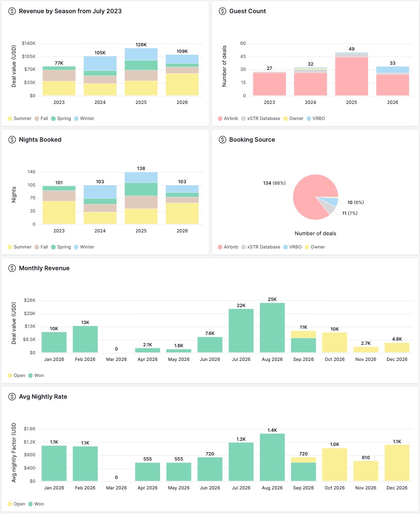
Task: Click the dollar icon next to Avg Nightly Rate
Action: click(x=12, y=397)
